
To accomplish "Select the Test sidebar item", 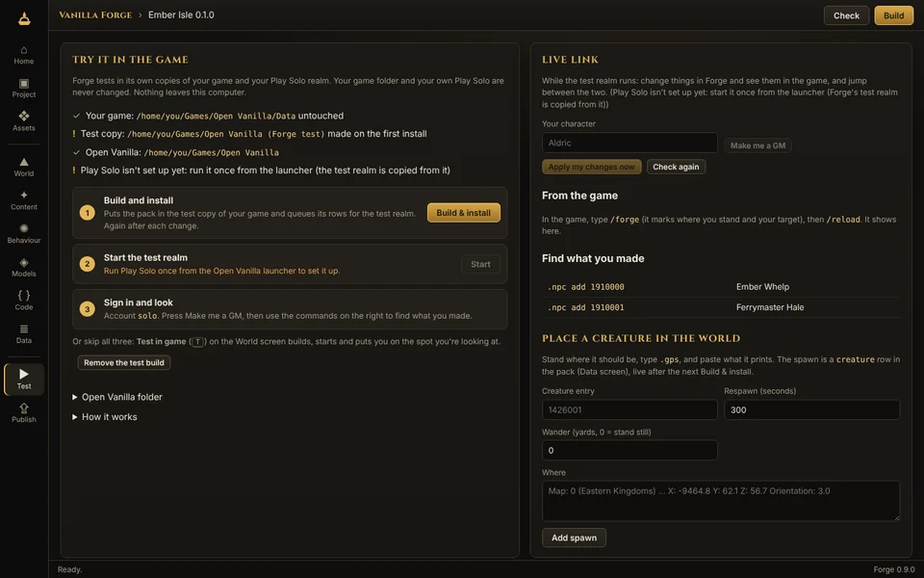I will pyautogui.click(x=23, y=380).
